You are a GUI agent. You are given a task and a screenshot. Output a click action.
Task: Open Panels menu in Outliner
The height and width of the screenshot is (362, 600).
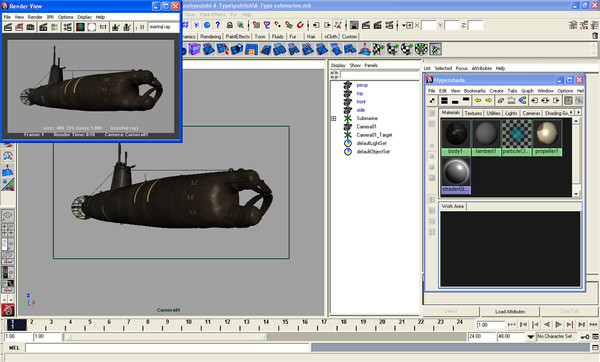pos(371,65)
